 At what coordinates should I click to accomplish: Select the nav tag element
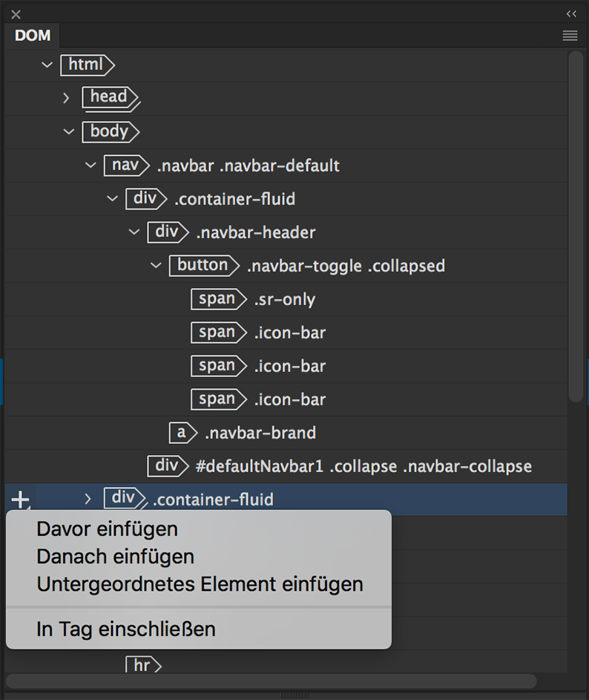pyautogui.click(x=123, y=165)
